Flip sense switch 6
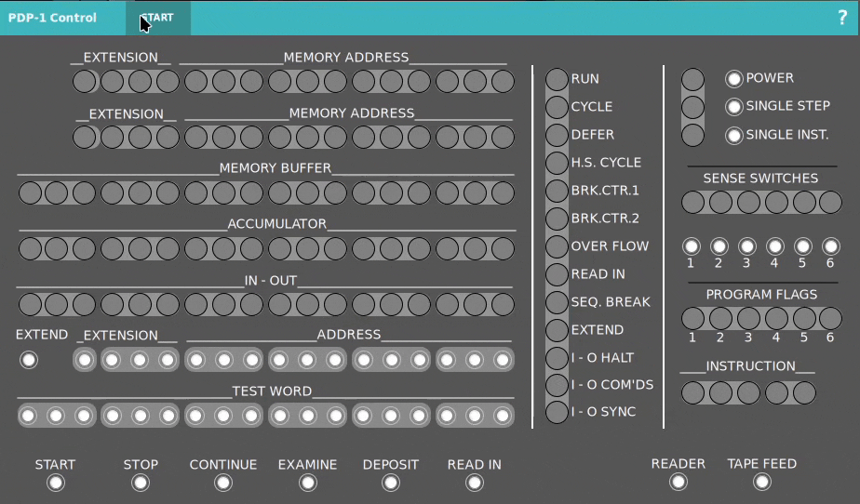Screen dimensions: 860x504 pyautogui.click(x=831, y=246)
